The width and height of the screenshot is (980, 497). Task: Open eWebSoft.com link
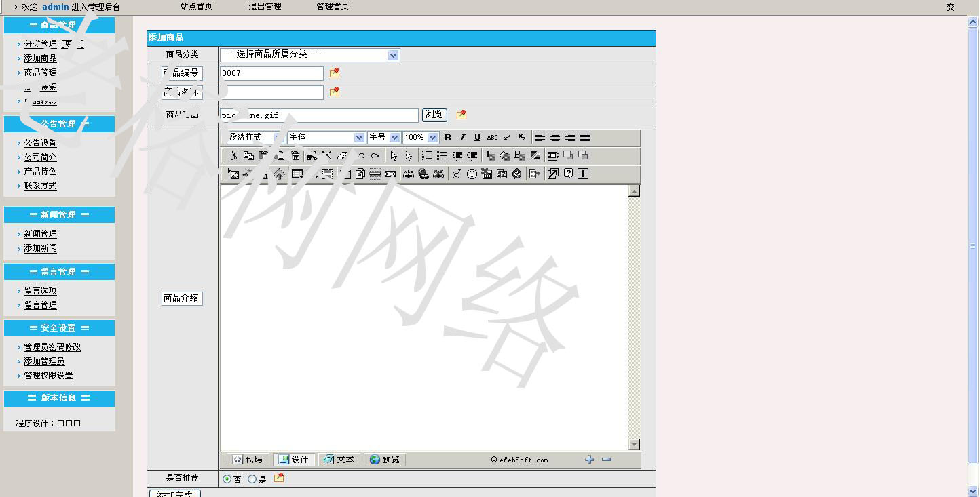524,460
